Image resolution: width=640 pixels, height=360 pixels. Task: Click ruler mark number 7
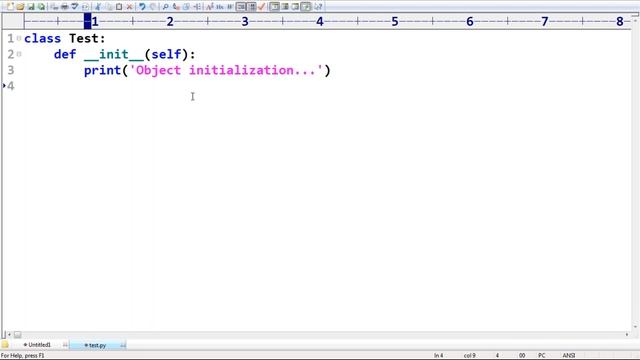pyautogui.click(x=544, y=21)
